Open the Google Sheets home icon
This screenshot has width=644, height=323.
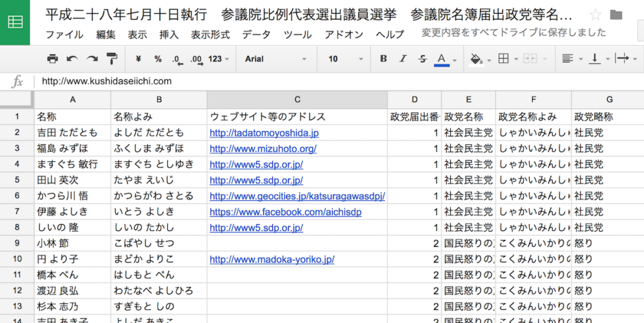click(15, 23)
